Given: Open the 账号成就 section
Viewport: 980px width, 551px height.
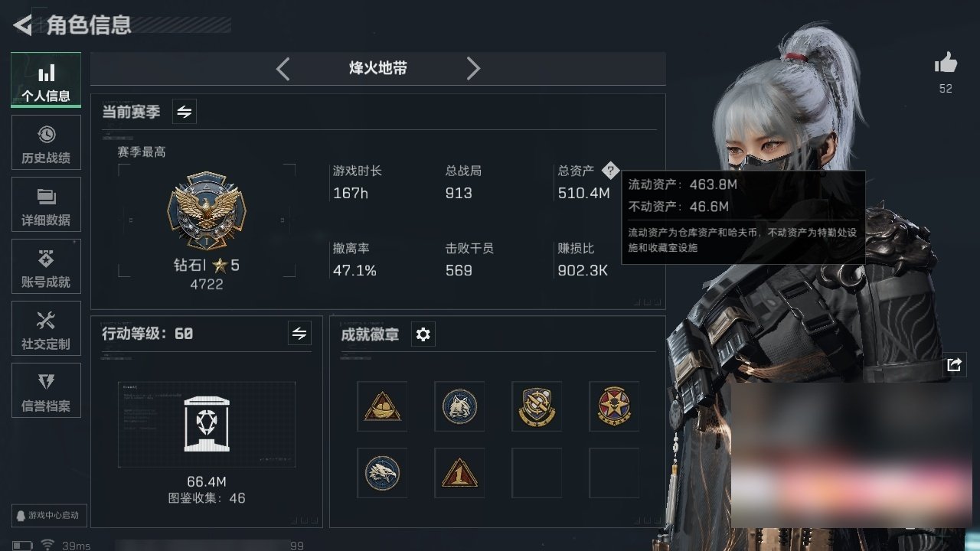Looking at the screenshot, I should click(x=46, y=266).
